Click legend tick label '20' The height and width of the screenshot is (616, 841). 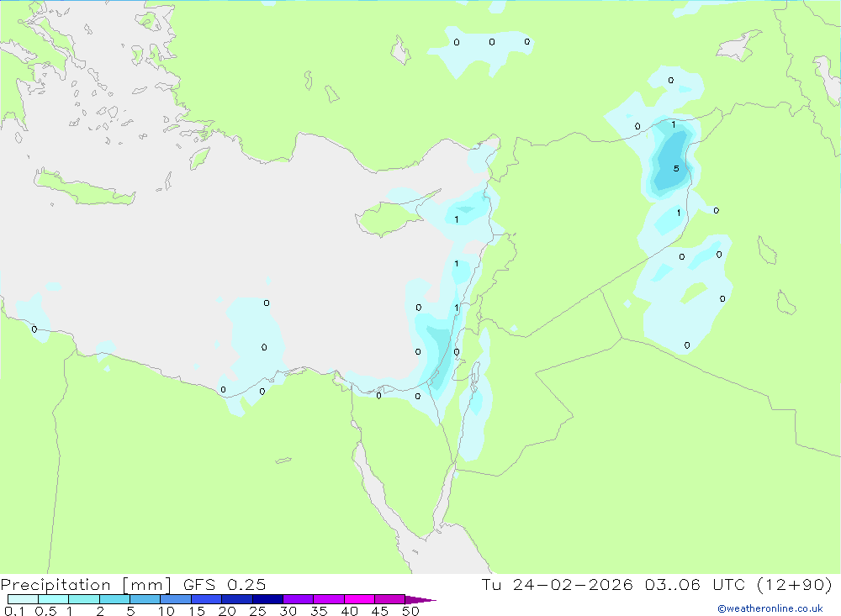(227, 611)
